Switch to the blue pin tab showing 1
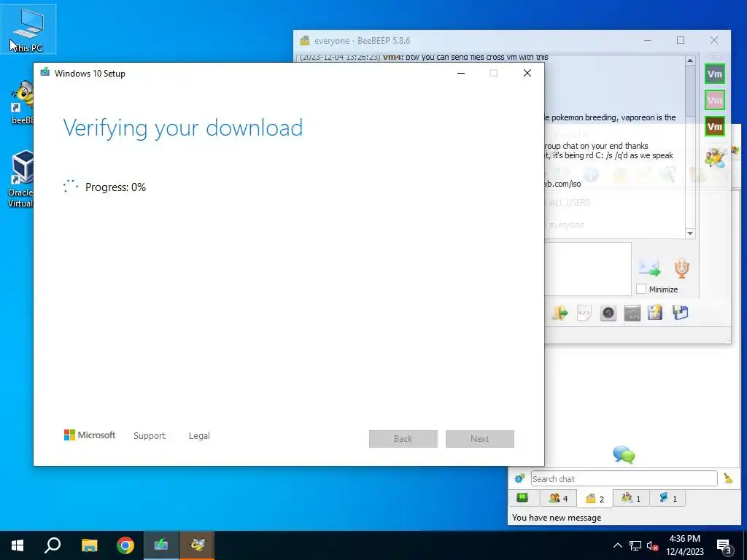This screenshot has width=747, height=560. pos(667,498)
